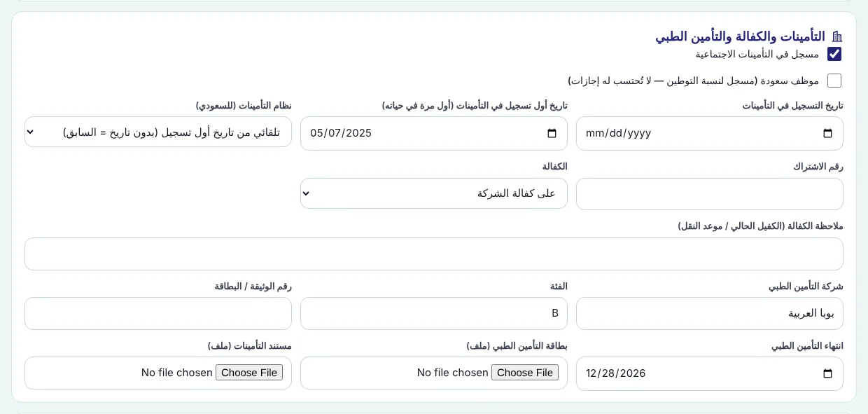Image resolution: width=868 pixels, height=414 pixels.
Task: Click the الفئة field containing B
Action: coord(434,313)
